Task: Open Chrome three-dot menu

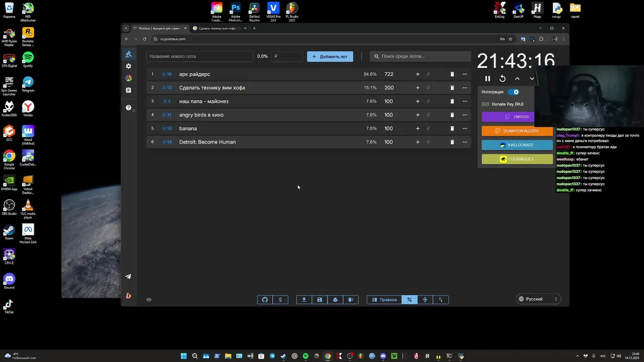Action: 563,39
